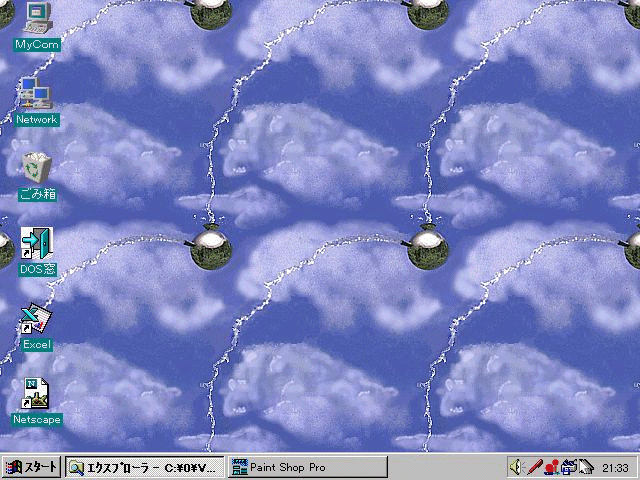Select the ごみ箱 recycle bin icon
Image resolution: width=640 pixels, height=480 pixels.
(x=37, y=166)
